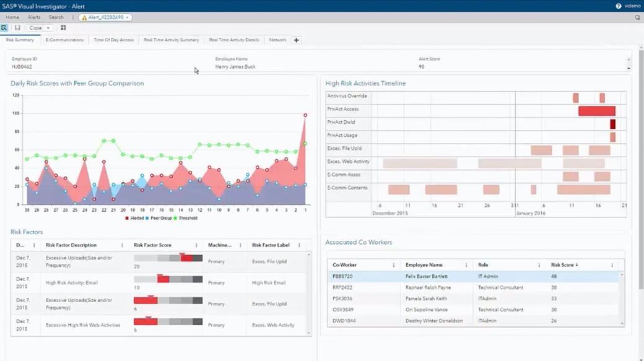Switch to E-Communications tab
This screenshot has width=644, height=361.
pyautogui.click(x=64, y=40)
